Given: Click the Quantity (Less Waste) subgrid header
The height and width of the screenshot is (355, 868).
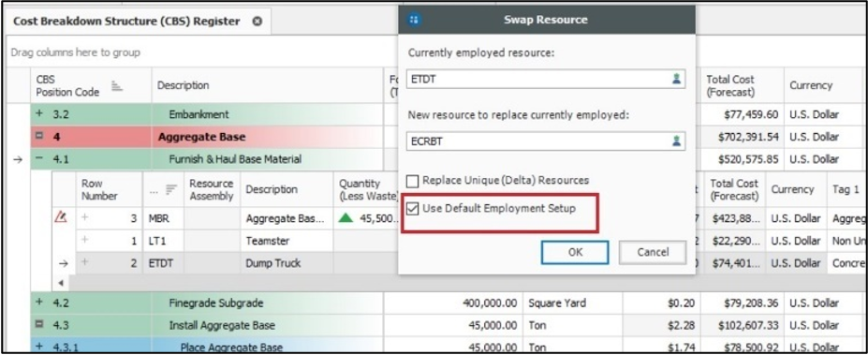Looking at the screenshot, I should pyautogui.click(x=366, y=189).
